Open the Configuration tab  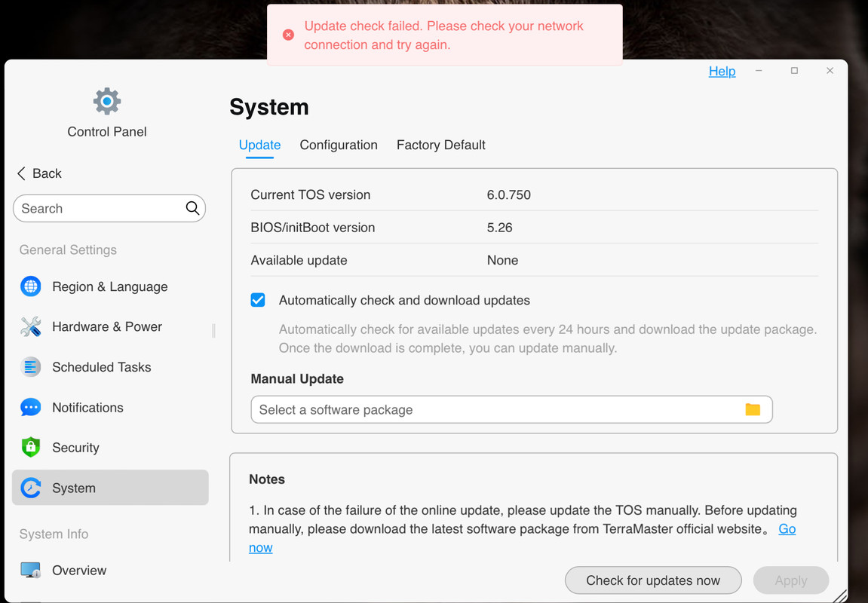[339, 145]
